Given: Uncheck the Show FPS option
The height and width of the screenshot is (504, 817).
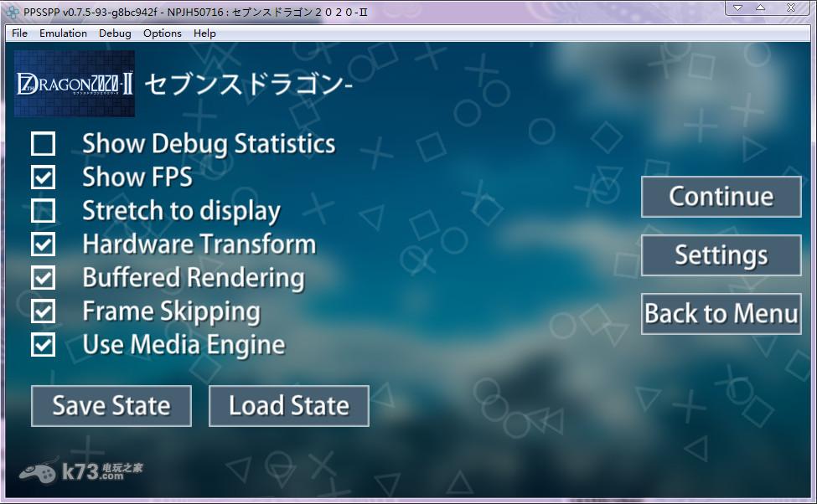Looking at the screenshot, I should point(44,177).
